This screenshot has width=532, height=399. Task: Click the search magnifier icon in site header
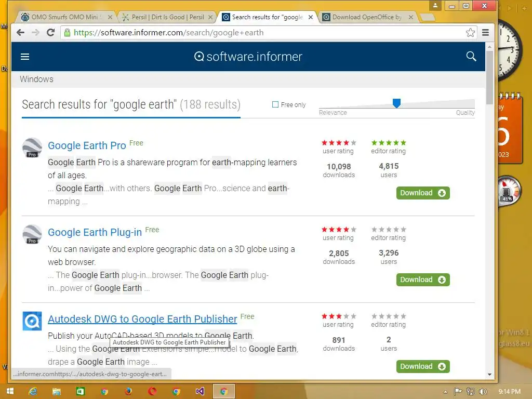click(471, 56)
